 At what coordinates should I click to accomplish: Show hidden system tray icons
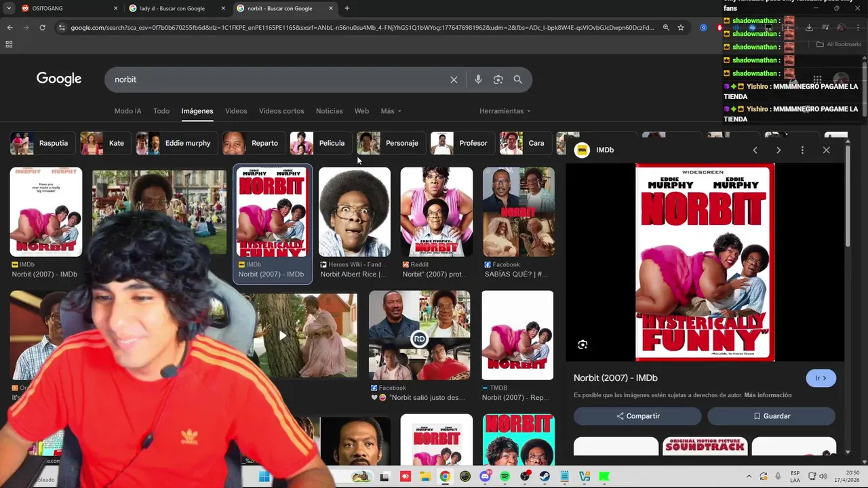[749, 476]
